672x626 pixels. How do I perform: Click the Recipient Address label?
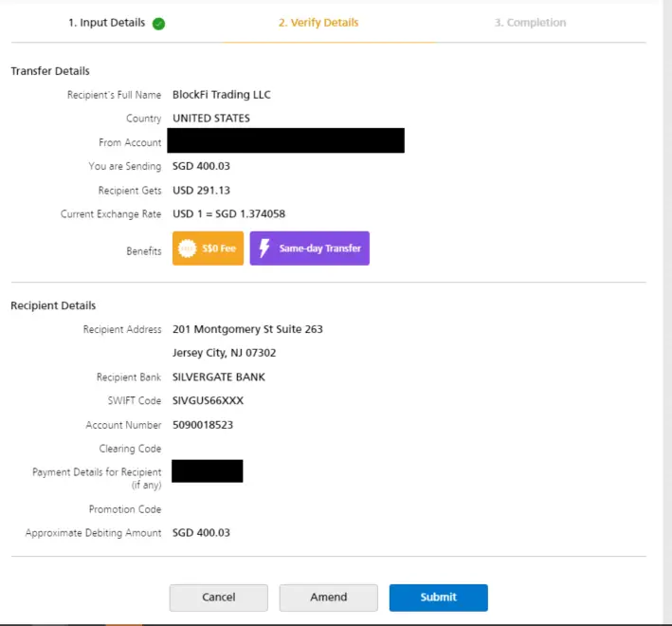pos(122,329)
